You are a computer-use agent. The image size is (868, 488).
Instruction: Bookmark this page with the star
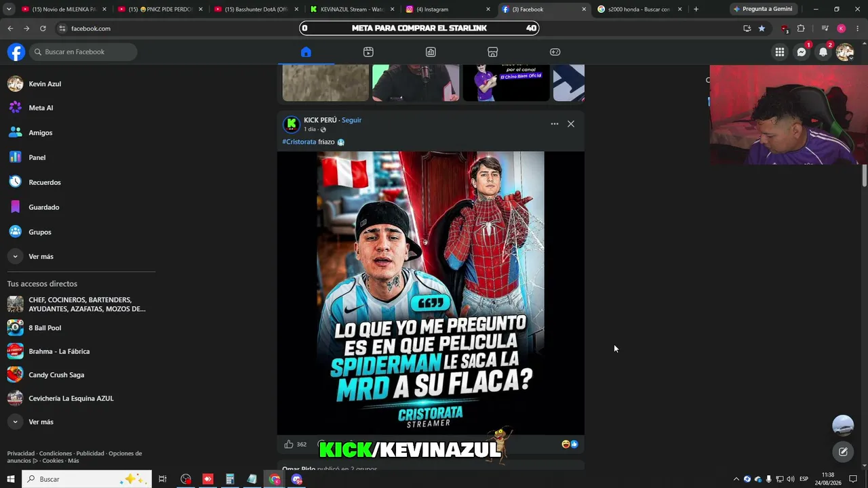pyautogui.click(x=762, y=28)
